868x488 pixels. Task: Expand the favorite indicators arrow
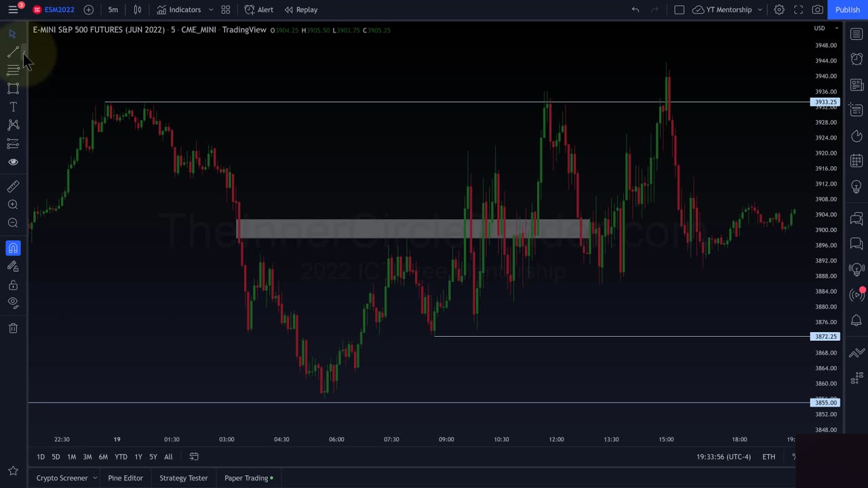(x=211, y=9)
